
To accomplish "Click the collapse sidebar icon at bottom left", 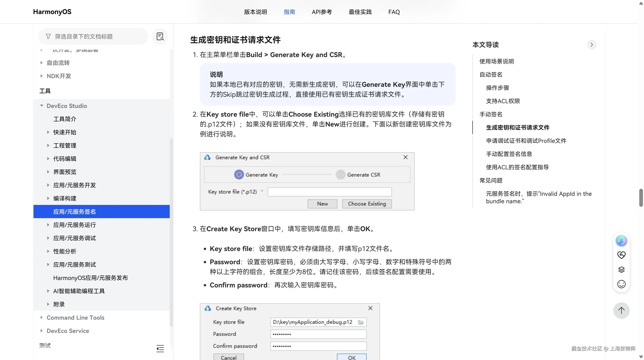I will (x=160, y=348).
